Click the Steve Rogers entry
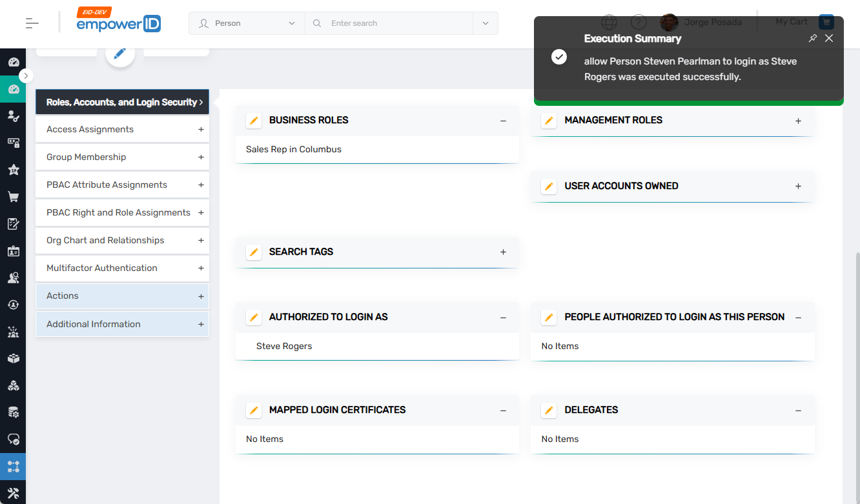Image resolution: width=860 pixels, height=504 pixels. 284,347
